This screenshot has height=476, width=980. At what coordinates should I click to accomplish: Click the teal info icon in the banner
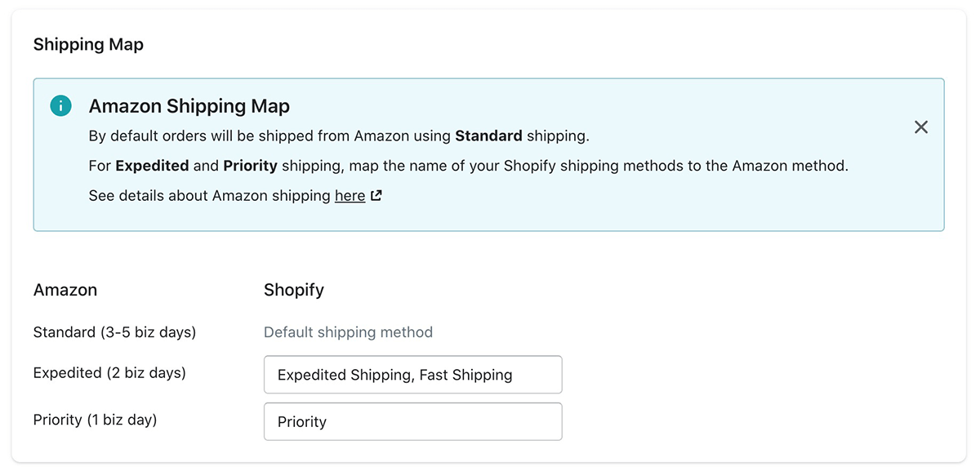click(x=60, y=106)
